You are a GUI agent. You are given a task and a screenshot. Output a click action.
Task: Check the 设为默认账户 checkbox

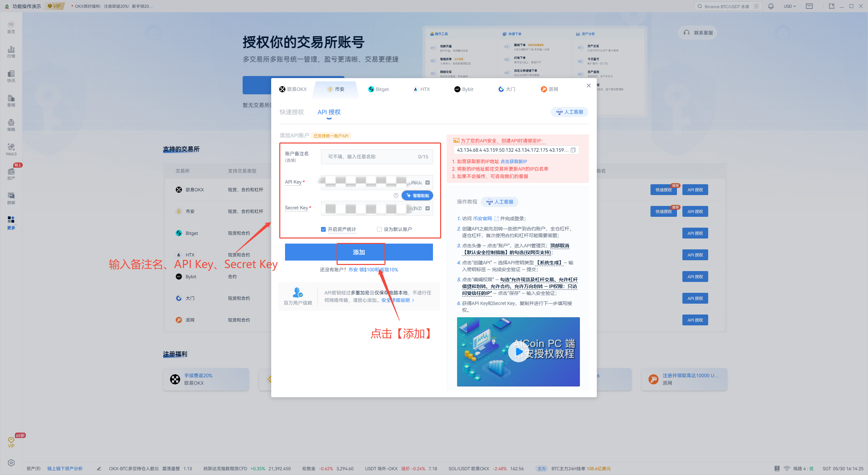click(379, 229)
